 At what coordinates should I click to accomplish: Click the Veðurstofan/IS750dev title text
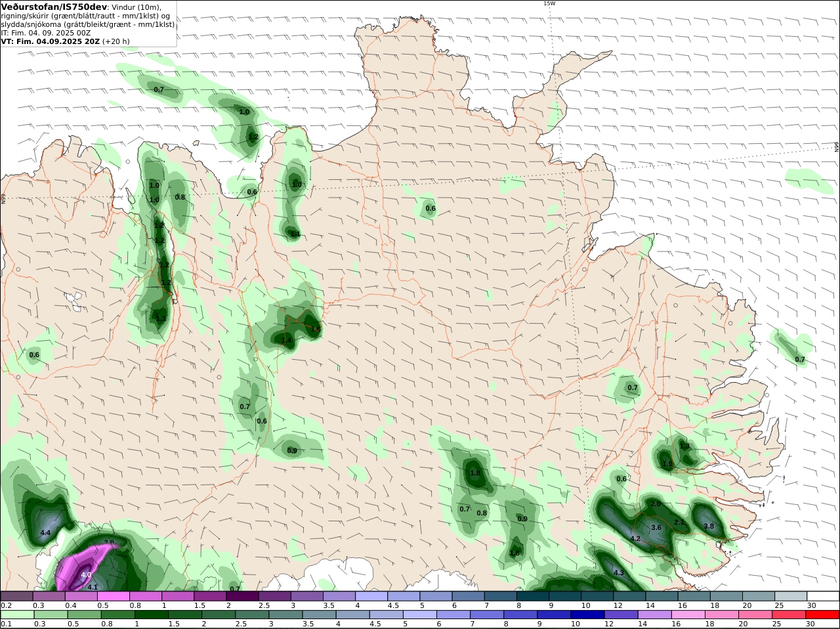54,7
